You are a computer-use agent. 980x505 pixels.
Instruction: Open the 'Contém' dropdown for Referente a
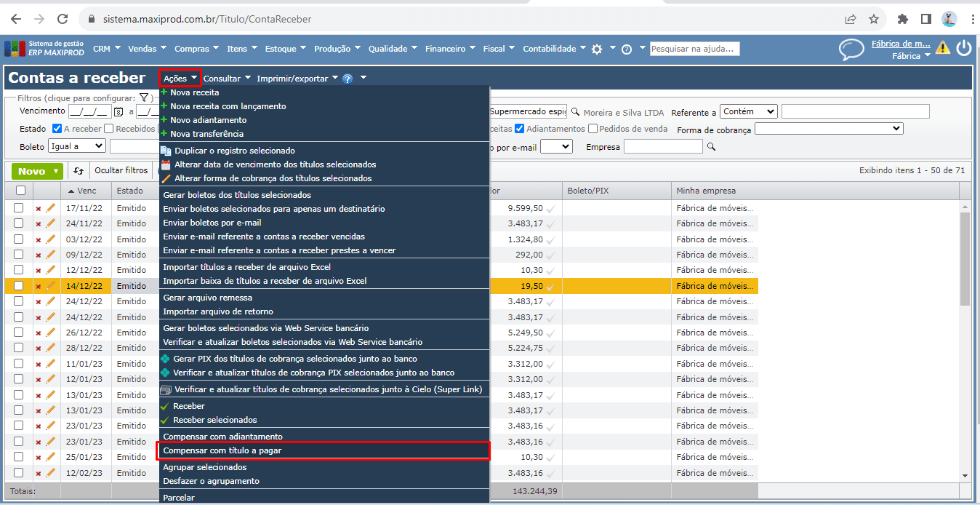[749, 112]
